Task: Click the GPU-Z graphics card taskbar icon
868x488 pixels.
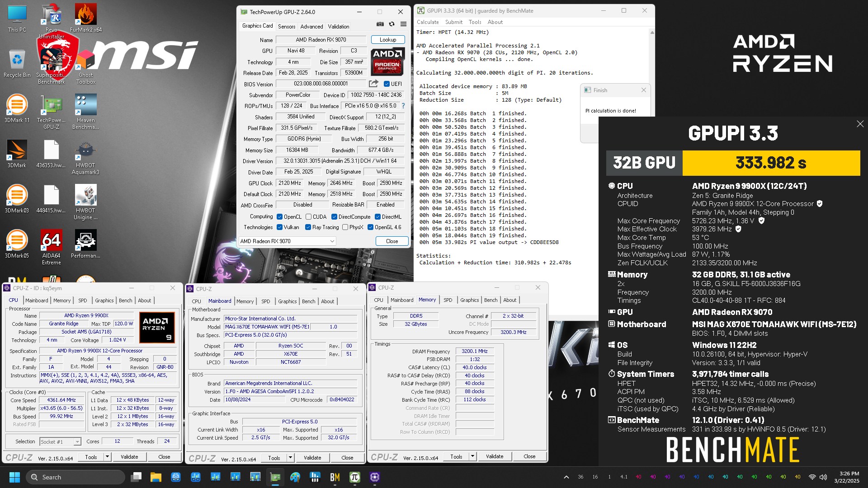Action: click(x=275, y=477)
